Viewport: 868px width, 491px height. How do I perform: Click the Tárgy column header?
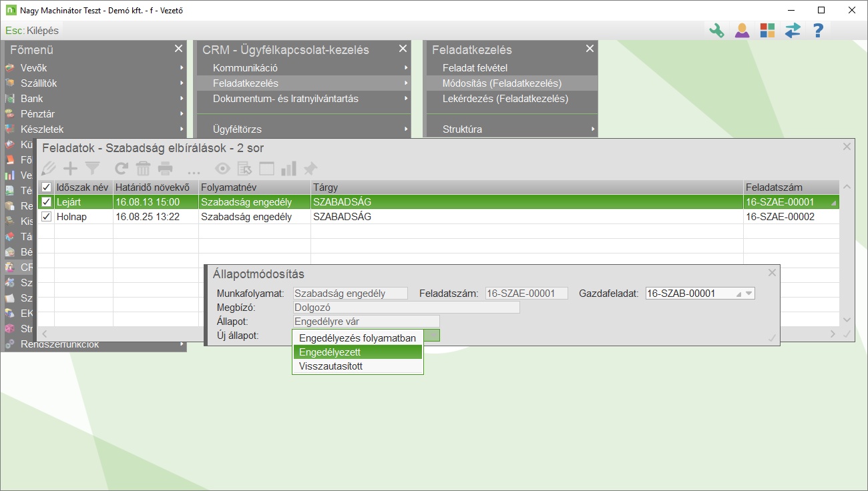527,187
